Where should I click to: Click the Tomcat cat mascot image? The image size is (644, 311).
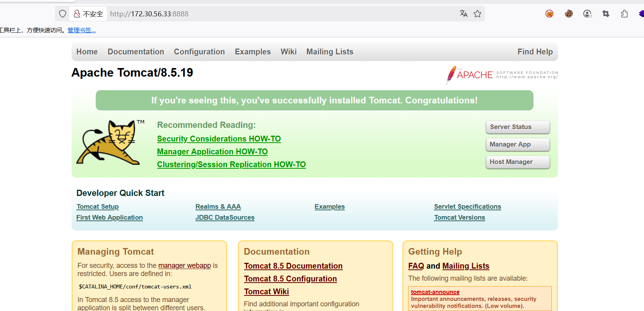pos(111,142)
